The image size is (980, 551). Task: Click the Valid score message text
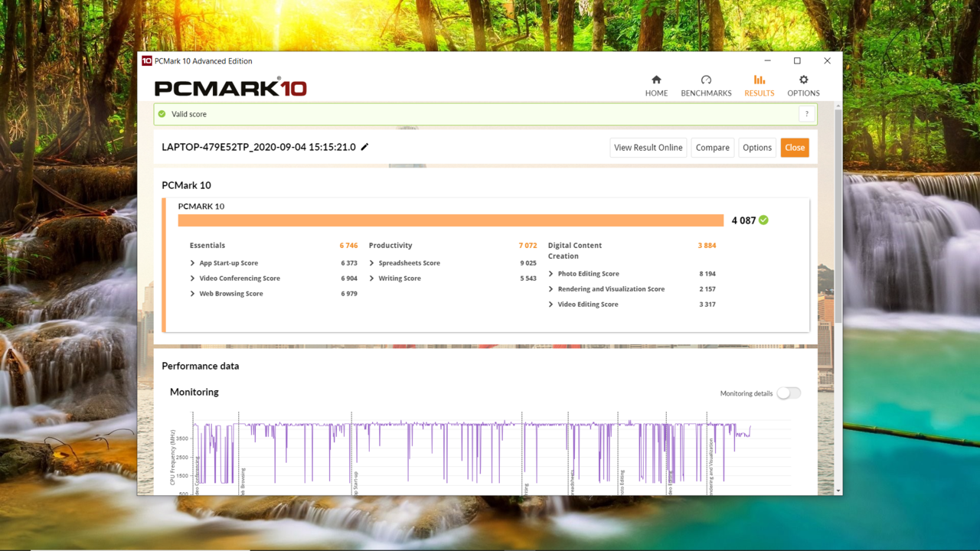click(x=189, y=114)
